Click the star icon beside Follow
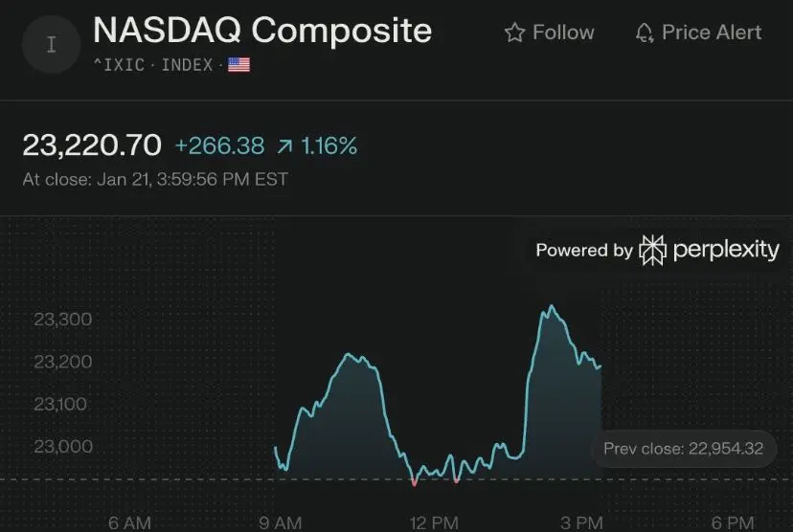793x532 pixels. pyautogui.click(x=515, y=33)
